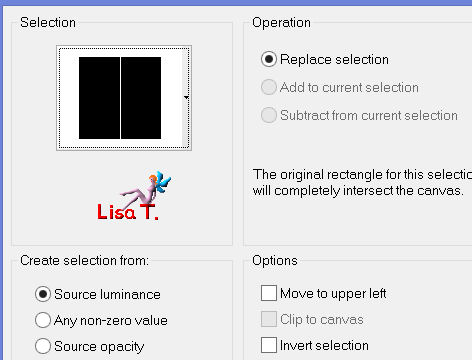Click the Source luminance label text
Viewport: 472px width, 360px height.
pos(107,295)
